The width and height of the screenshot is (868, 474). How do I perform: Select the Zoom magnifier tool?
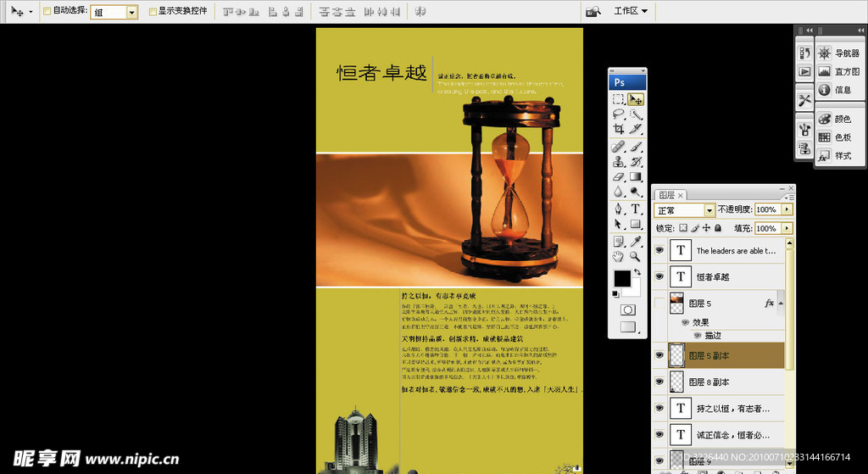636,255
